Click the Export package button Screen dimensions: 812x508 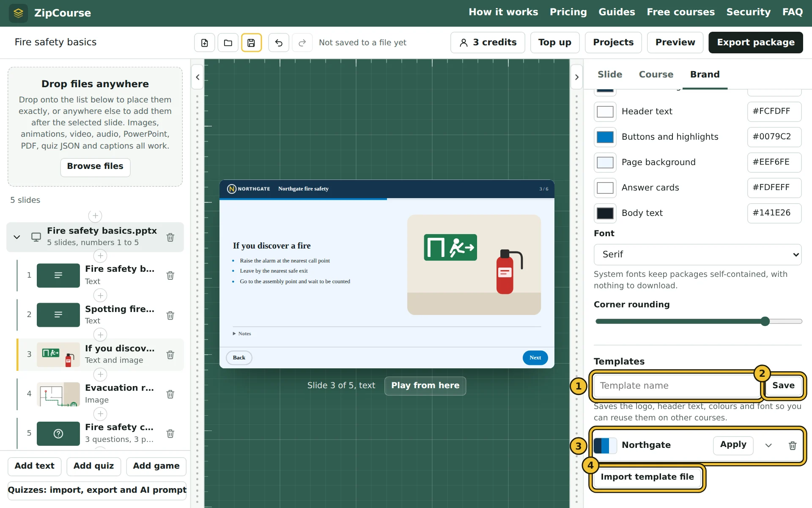[756, 43]
